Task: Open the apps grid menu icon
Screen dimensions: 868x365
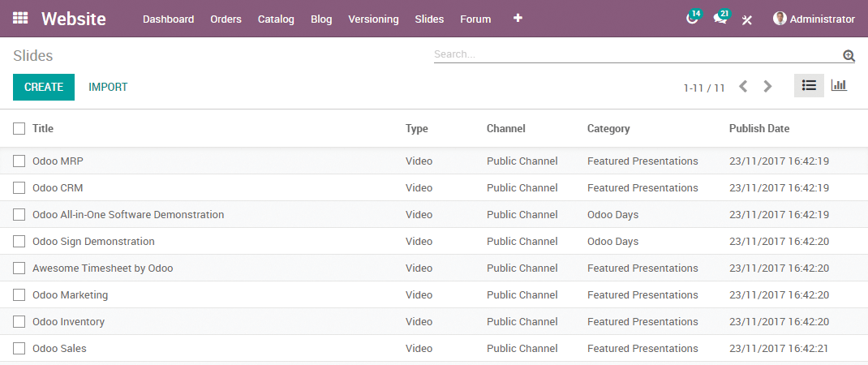Action: [20, 19]
